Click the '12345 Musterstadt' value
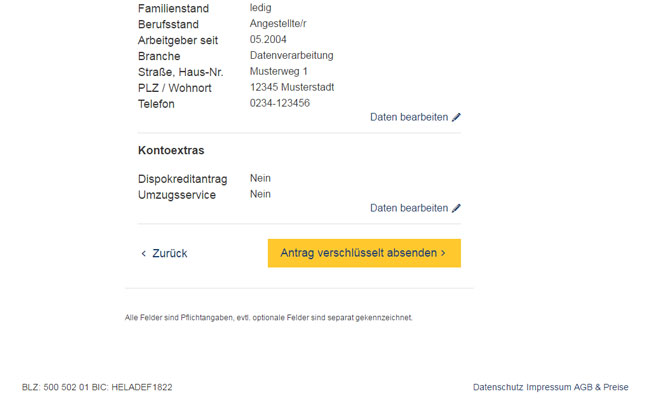This screenshot has height=416, width=650. click(x=292, y=87)
